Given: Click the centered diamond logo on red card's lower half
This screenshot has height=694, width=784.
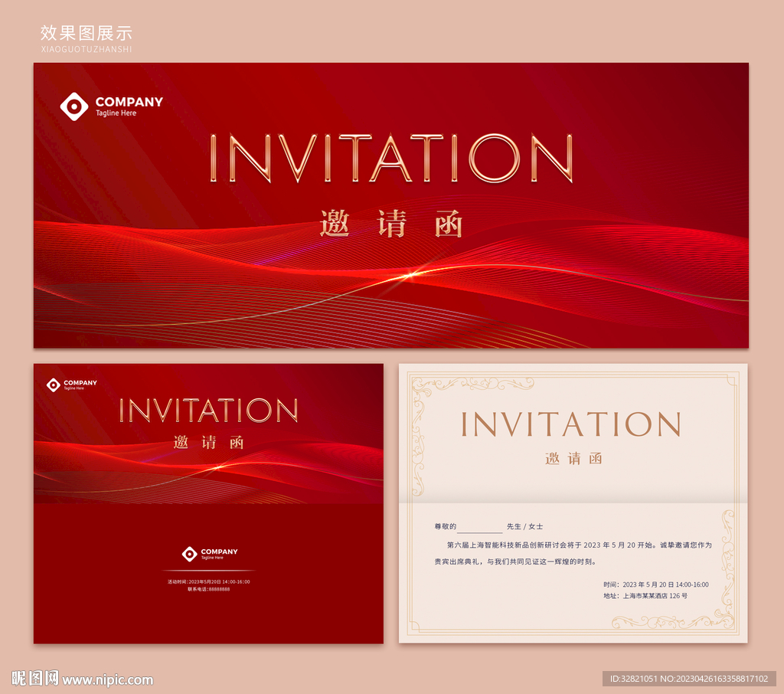Looking at the screenshot, I should (190, 554).
